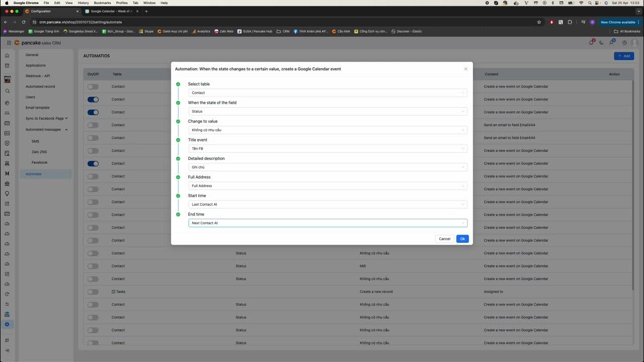Open Zalo ZNS under Automated messages
The image size is (644, 362).
(x=39, y=152)
